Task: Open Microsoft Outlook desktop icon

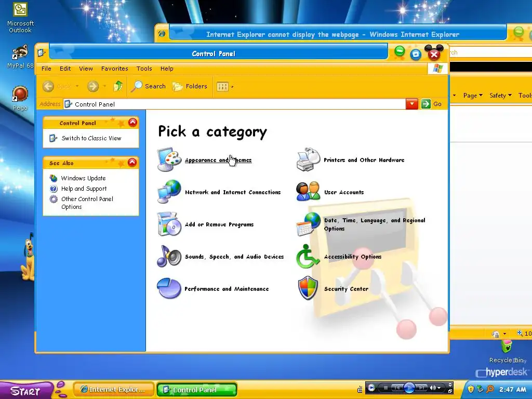Action: coord(20,9)
